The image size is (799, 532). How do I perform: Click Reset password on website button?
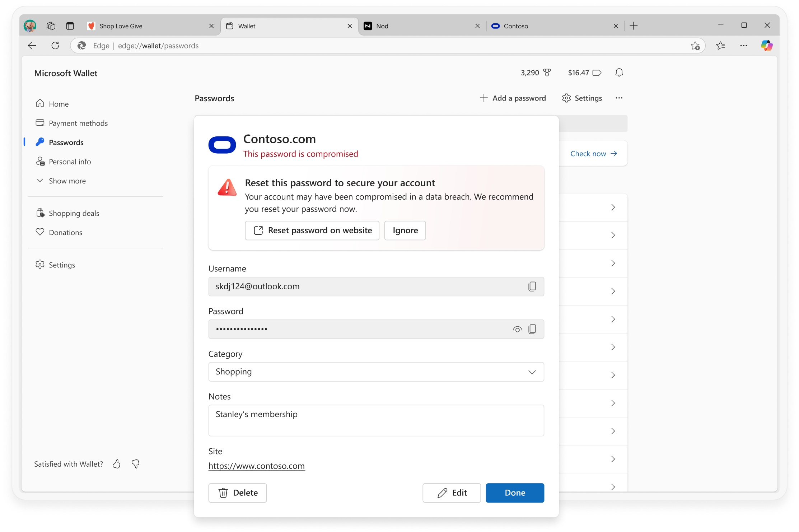tap(312, 230)
